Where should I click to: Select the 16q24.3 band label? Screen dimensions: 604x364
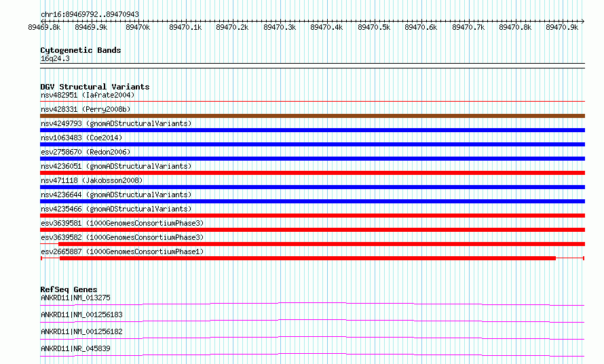(x=55, y=59)
